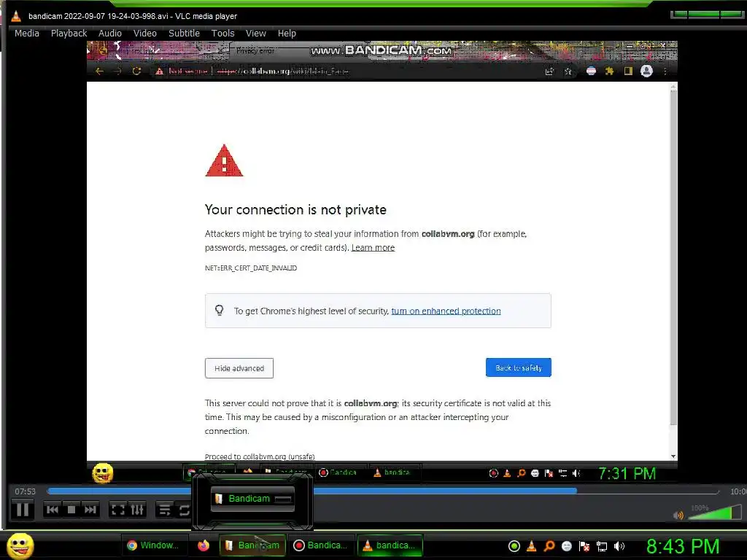Seek on the blue VLC progress bar
The height and width of the screenshot is (560, 747).
[382, 491]
